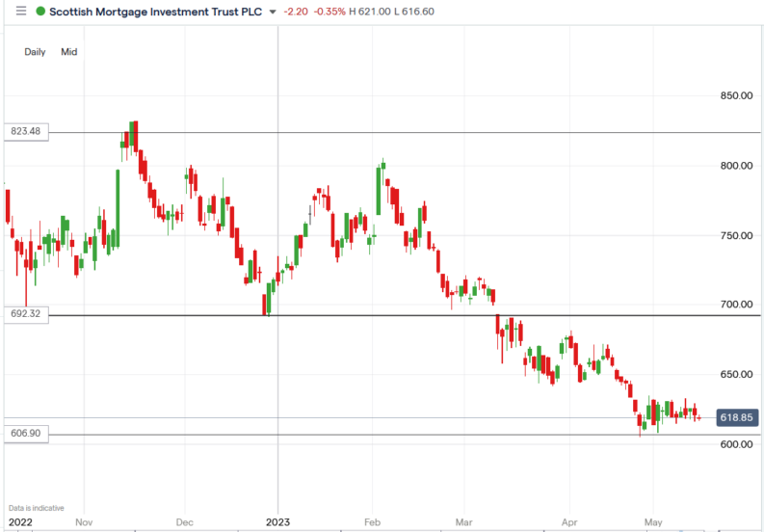Click the May date axis label
This screenshot has width=764, height=532.
pyautogui.click(x=653, y=522)
